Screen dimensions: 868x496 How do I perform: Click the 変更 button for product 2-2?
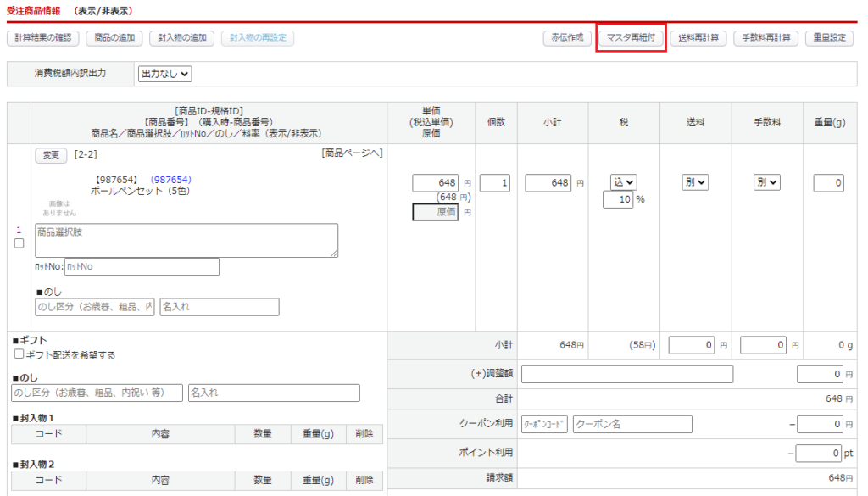click(x=51, y=155)
